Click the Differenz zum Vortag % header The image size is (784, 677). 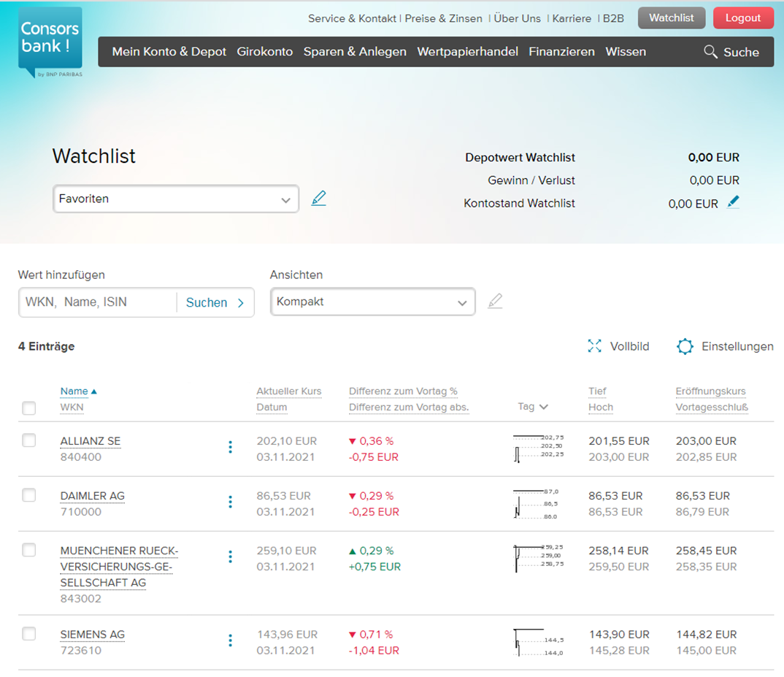(x=403, y=391)
